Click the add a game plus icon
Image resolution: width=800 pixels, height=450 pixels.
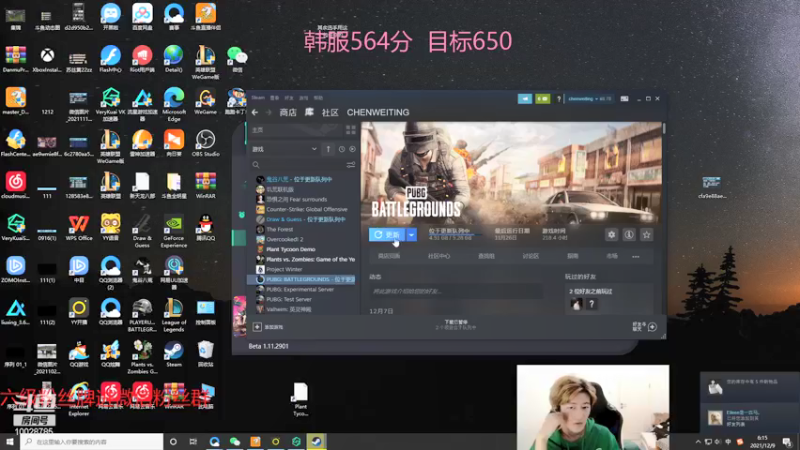(x=257, y=327)
